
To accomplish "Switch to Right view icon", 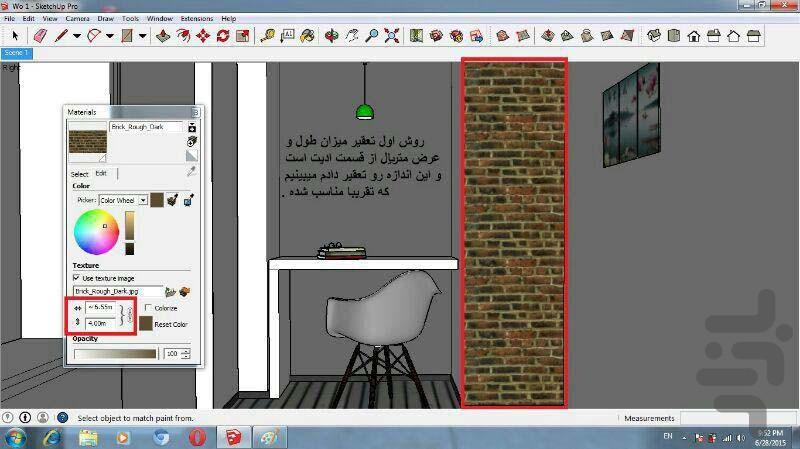I will click(x=714, y=36).
